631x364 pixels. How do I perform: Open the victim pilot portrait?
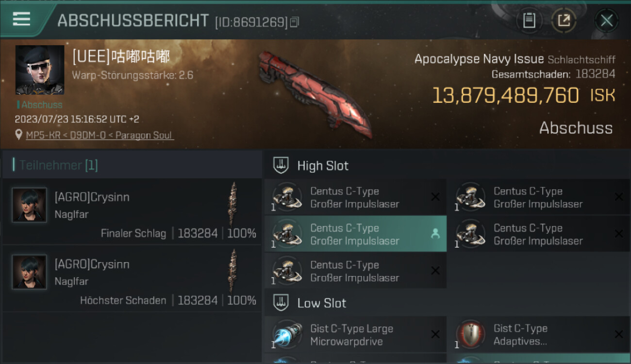pos(39,70)
